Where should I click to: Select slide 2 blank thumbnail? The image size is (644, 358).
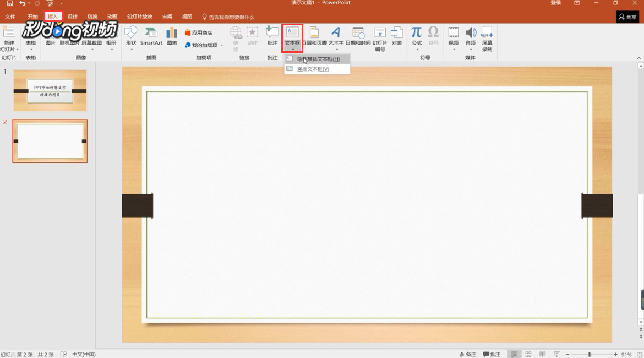(x=50, y=141)
